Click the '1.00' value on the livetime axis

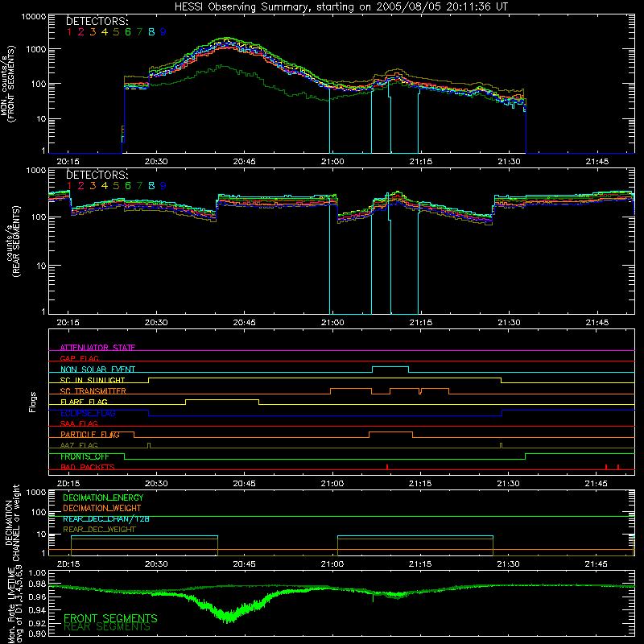pyautogui.click(x=37, y=573)
